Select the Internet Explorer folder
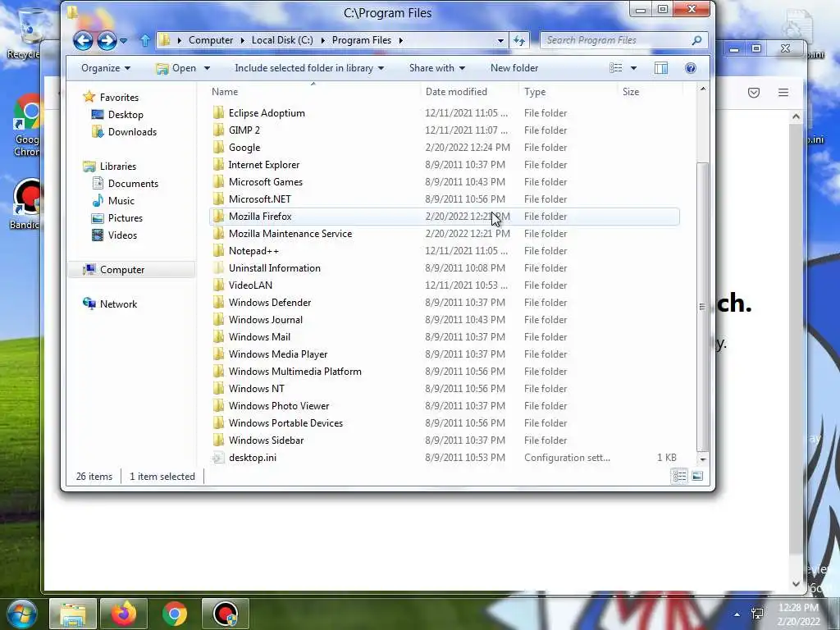840x630 pixels. coord(263,164)
